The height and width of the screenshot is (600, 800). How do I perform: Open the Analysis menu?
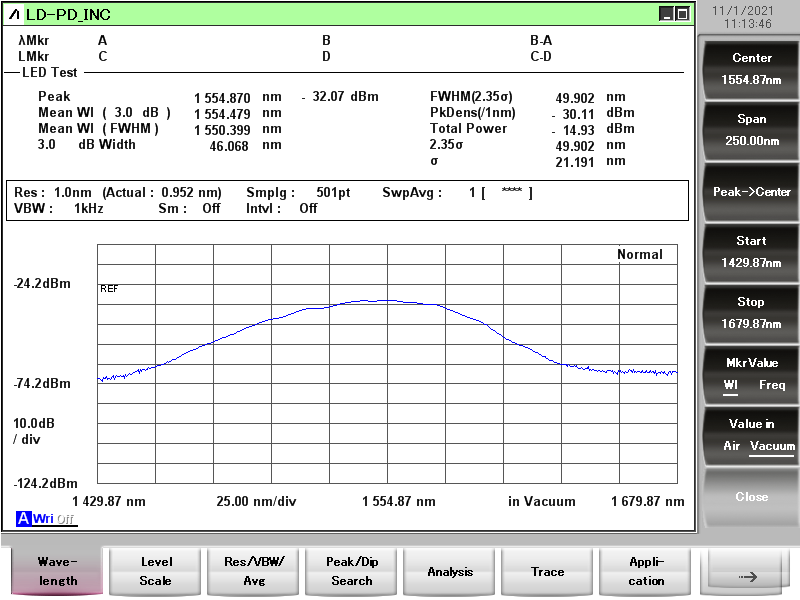click(x=450, y=571)
